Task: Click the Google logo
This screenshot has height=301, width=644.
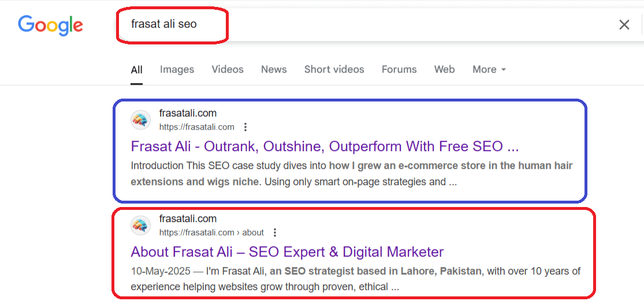Action: click(50, 25)
